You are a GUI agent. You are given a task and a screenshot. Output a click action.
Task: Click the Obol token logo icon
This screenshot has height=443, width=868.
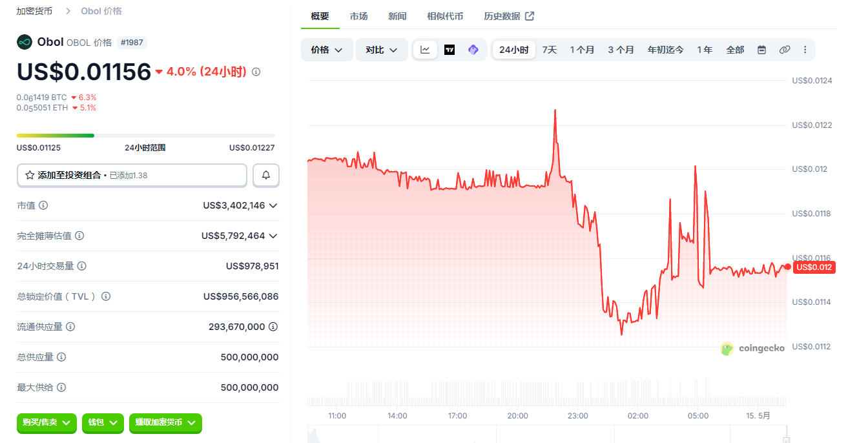click(x=25, y=42)
